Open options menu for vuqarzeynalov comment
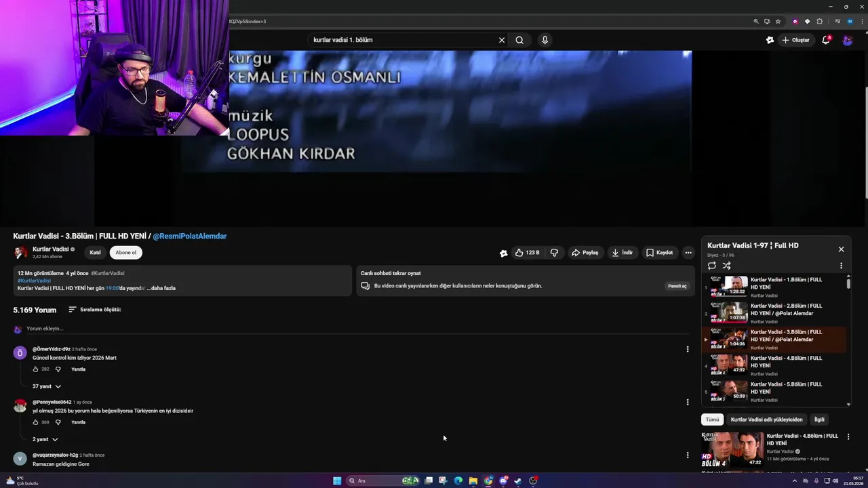The height and width of the screenshot is (488, 868). pyautogui.click(x=688, y=455)
